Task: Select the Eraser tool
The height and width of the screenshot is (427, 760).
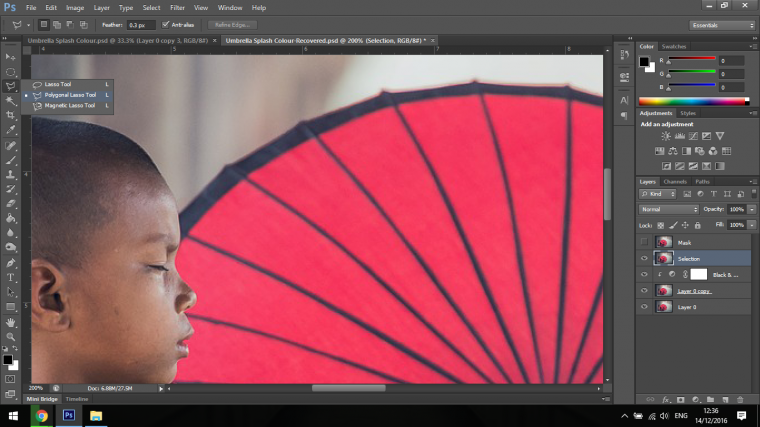Action: click(x=11, y=204)
